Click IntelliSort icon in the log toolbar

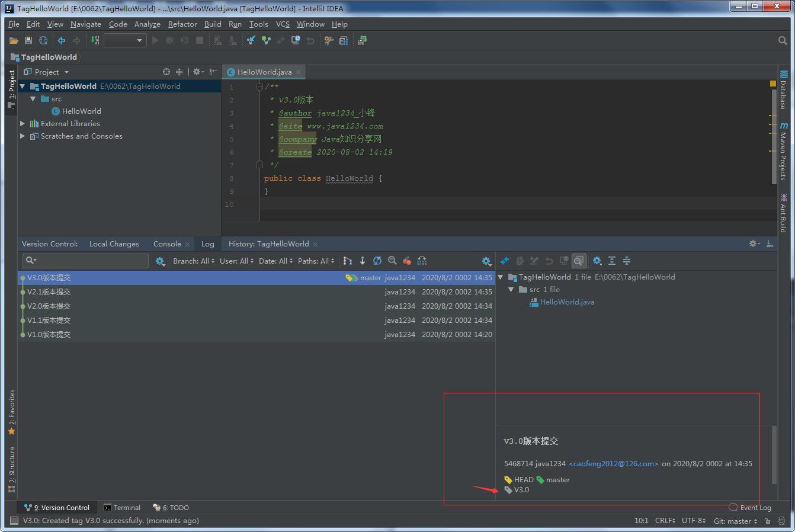[x=348, y=261]
